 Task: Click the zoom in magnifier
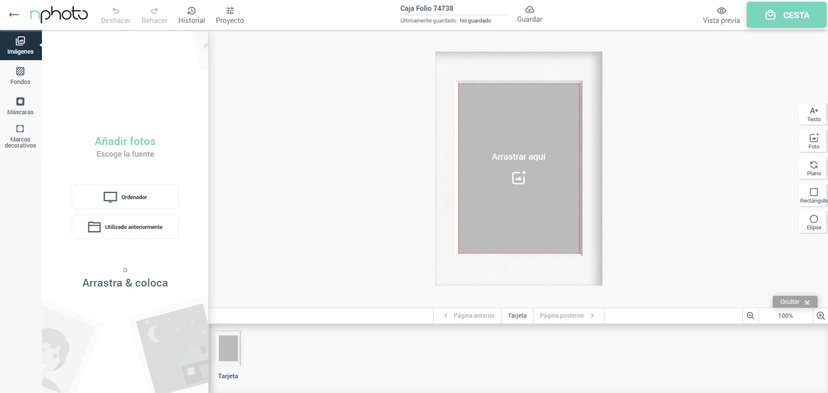point(821,316)
